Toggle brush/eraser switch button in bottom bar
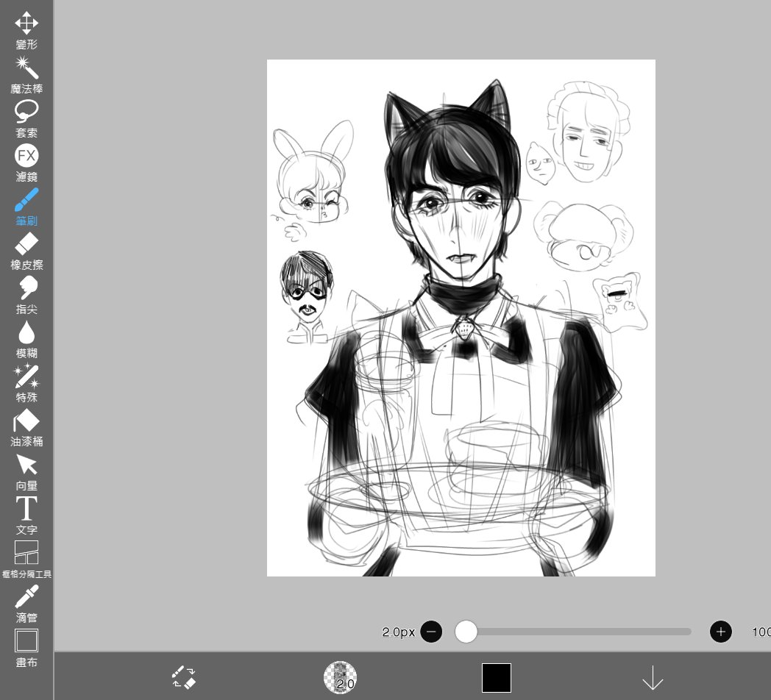 (184, 677)
